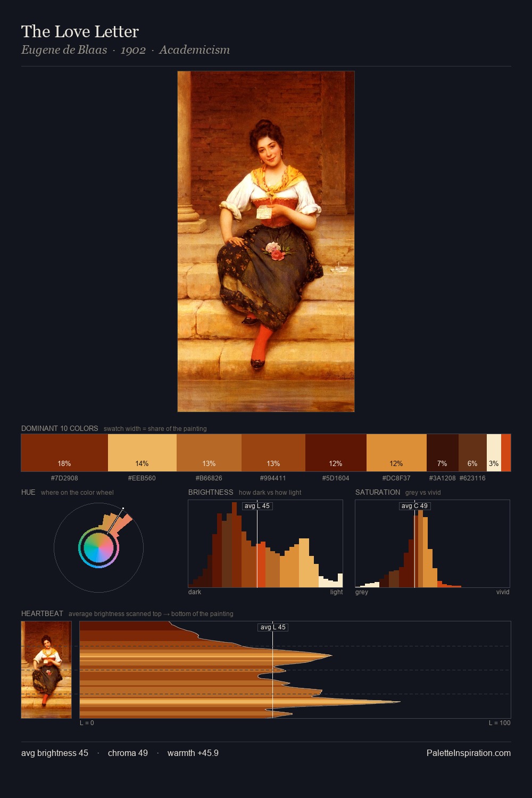Image resolution: width=532 pixels, height=798 pixels.
Task: Click the caption "swatch width = share of the painting"
Action: click(x=155, y=428)
